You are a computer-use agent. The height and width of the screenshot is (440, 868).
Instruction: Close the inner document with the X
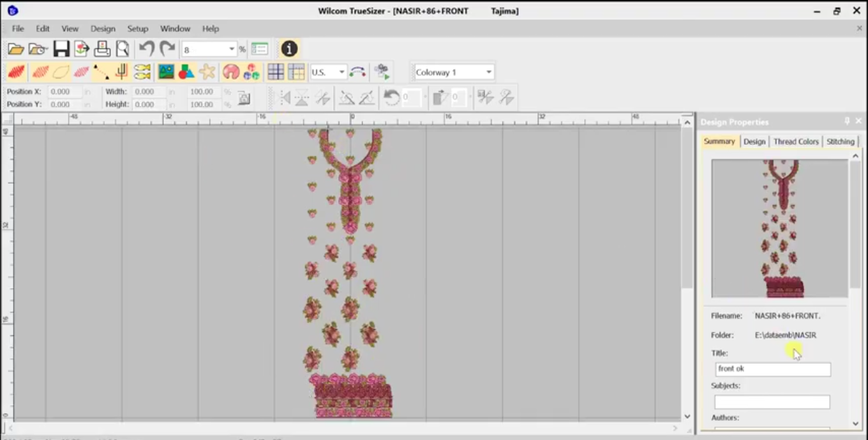coord(859,29)
